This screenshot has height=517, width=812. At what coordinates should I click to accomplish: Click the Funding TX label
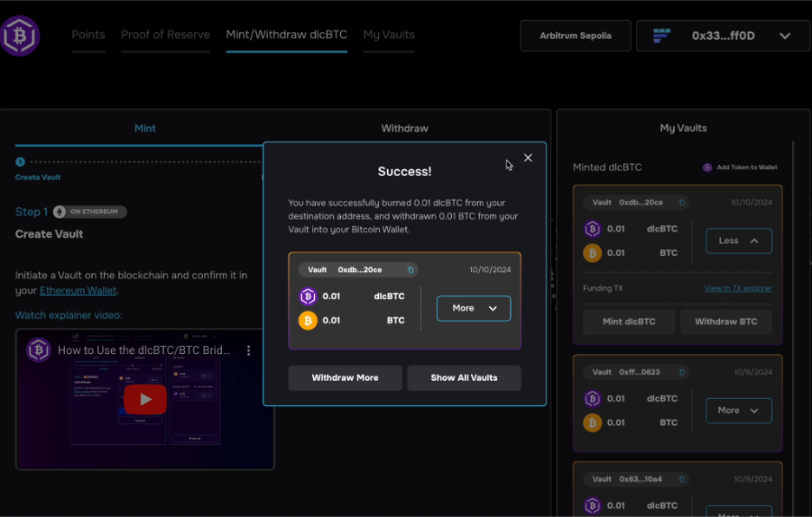[x=603, y=288]
